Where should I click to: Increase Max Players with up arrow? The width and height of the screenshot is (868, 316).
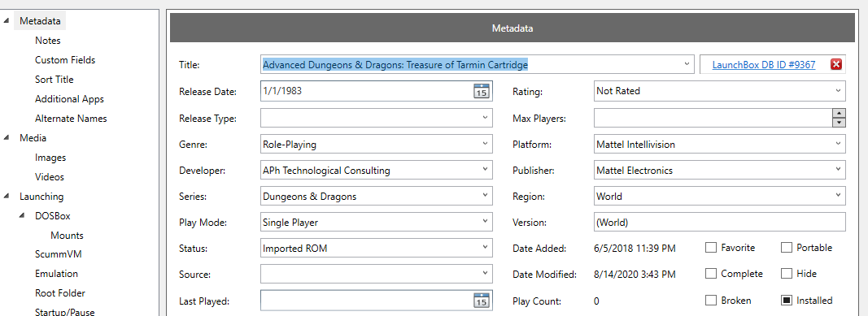[x=840, y=113]
